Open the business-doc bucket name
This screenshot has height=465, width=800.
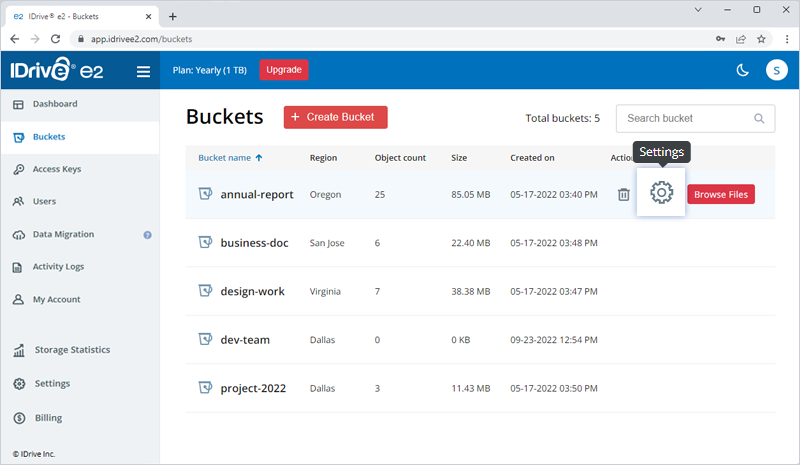[254, 243]
